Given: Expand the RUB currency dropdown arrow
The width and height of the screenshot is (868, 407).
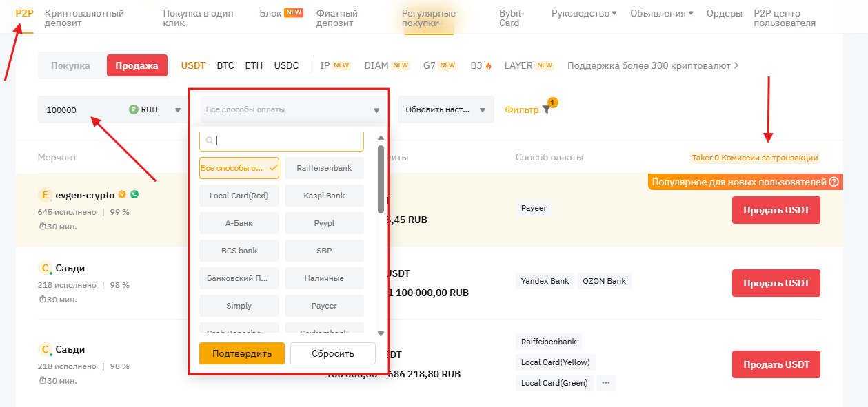Looking at the screenshot, I should pyautogui.click(x=177, y=110).
